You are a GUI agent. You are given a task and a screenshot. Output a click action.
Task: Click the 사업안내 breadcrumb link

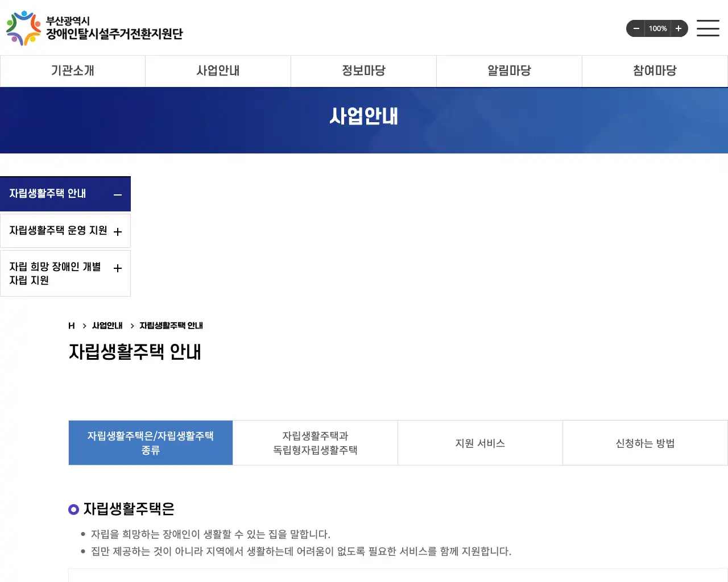[x=107, y=326]
